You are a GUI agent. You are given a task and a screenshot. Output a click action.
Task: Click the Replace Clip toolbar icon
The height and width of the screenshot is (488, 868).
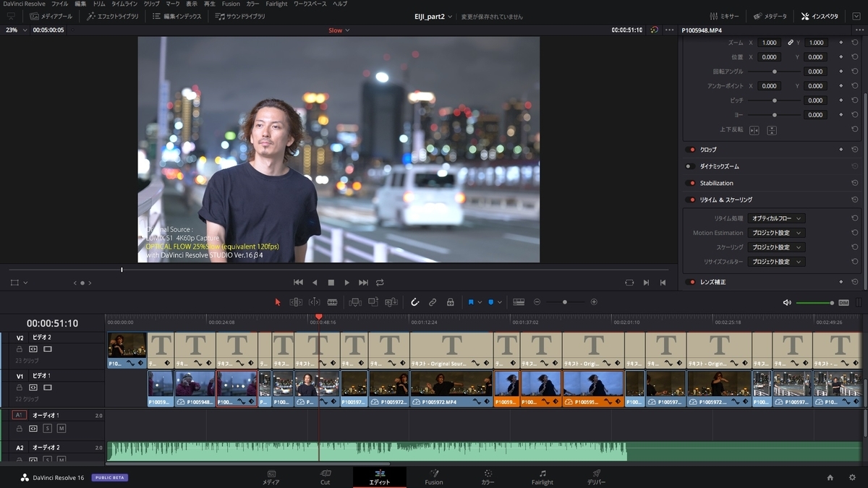coord(391,302)
